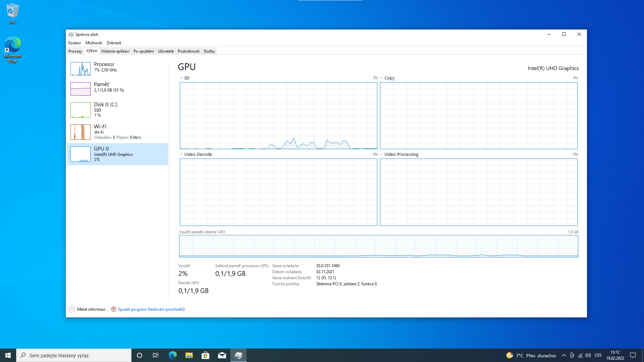This screenshot has height=362, width=644.
Task: Launch the Microsoft Edge desktop shortcut
Action: pyautogui.click(x=12, y=50)
